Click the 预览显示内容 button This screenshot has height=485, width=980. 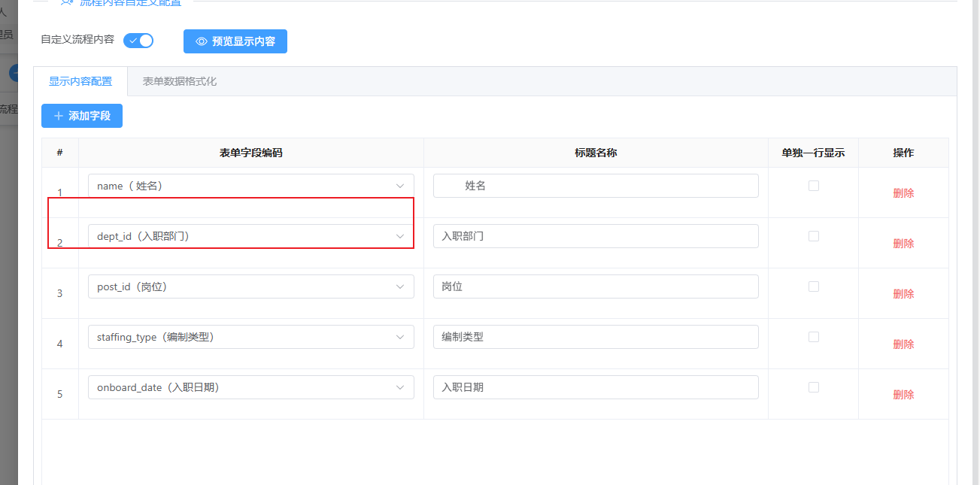(x=235, y=41)
